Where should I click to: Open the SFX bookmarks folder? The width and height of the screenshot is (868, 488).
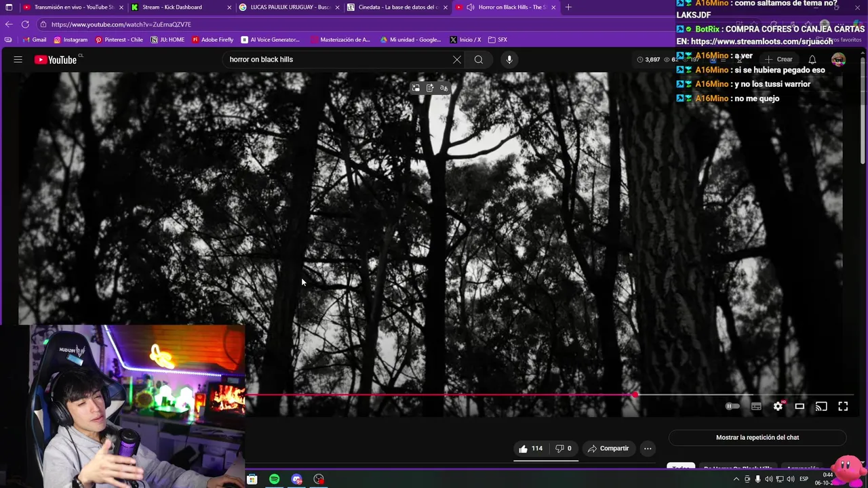pyautogui.click(x=498, y=40)
